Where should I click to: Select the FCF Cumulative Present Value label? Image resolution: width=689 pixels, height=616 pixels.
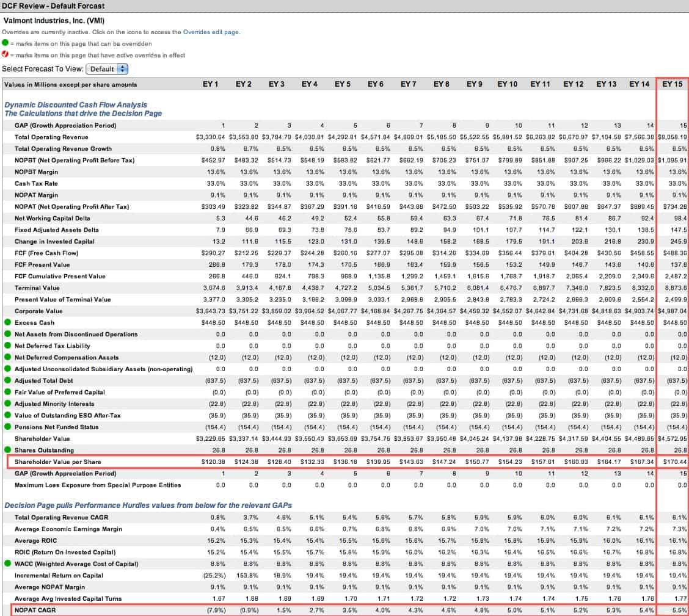click(x=60, y=276)
